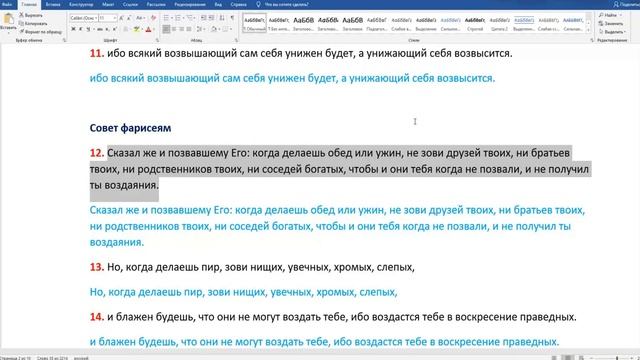This screenshot has width=640, height=360.
Task: Toggle bold (Ж) formatting
Action: [73, 29]
